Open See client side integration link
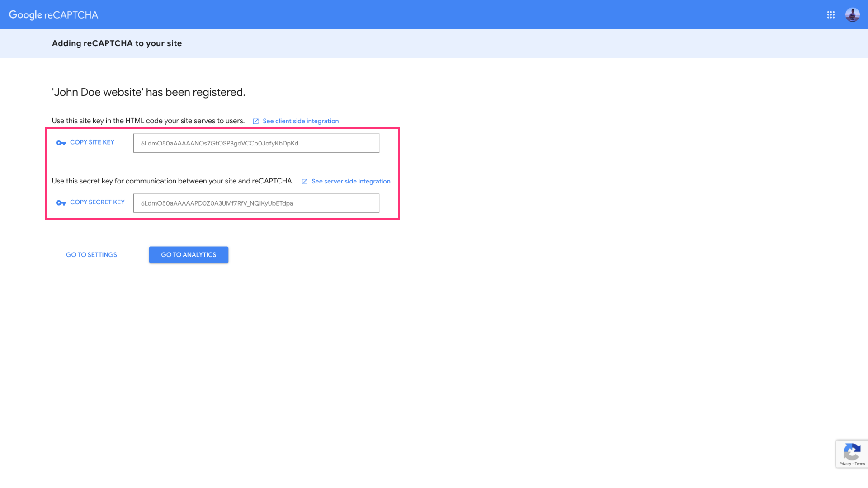 300,121
